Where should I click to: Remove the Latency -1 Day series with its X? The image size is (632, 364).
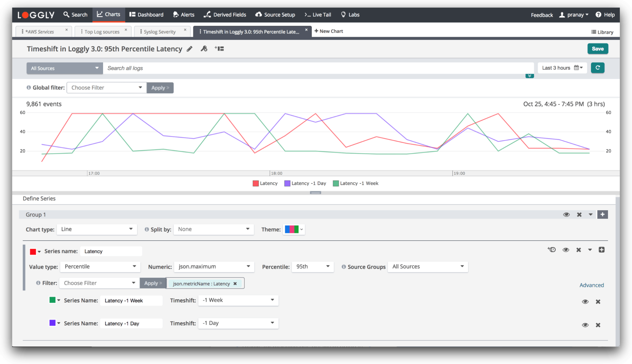pos(598,325)
